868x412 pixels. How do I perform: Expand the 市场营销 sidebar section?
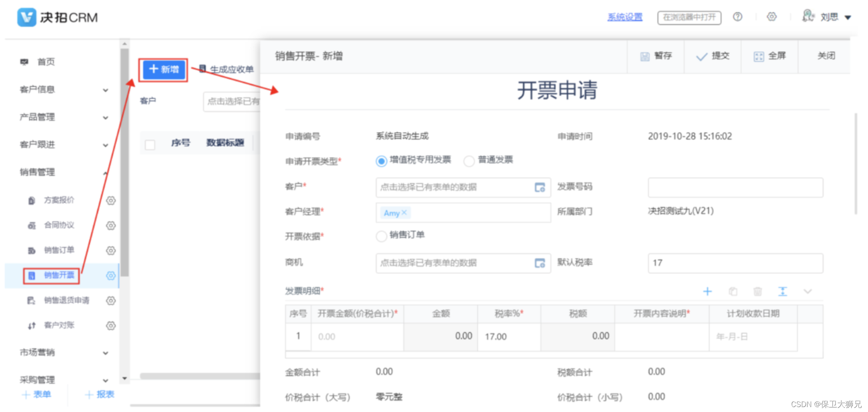tap(106, 353)
